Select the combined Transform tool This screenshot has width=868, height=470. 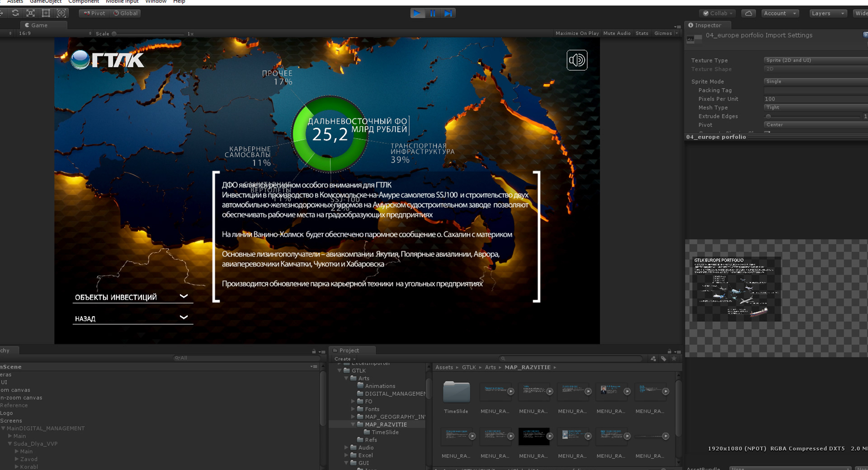(61, 13)
